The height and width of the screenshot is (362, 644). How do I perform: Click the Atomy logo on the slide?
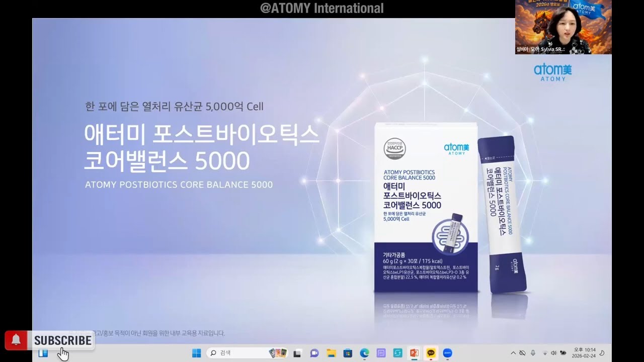coord(553,72)
